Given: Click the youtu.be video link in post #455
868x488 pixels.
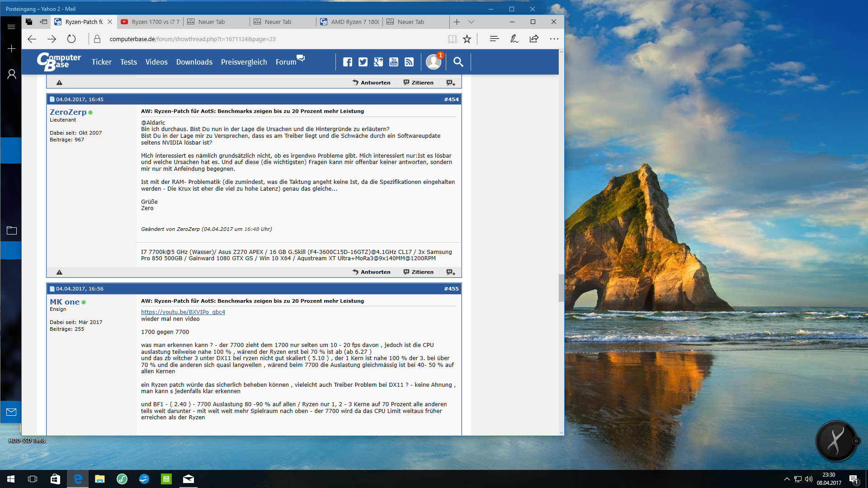Looking at the screenshot, I should point(183,312).
